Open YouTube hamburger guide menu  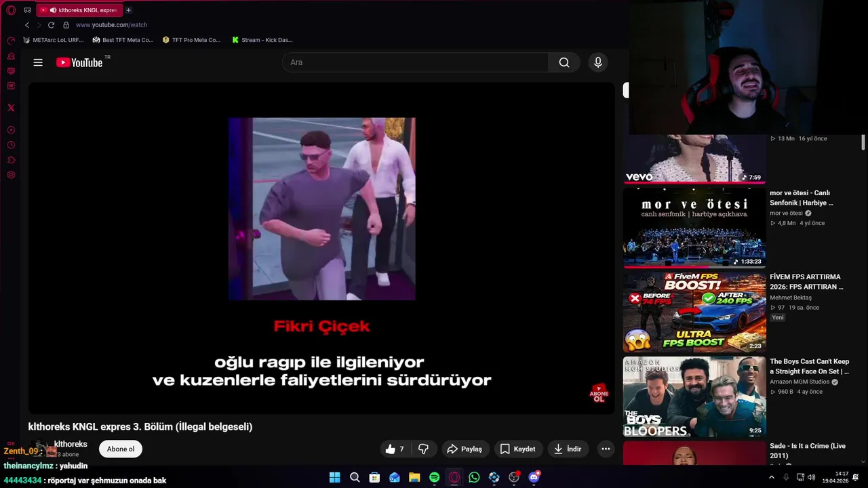pyautogui.click(x=38, y=62)
